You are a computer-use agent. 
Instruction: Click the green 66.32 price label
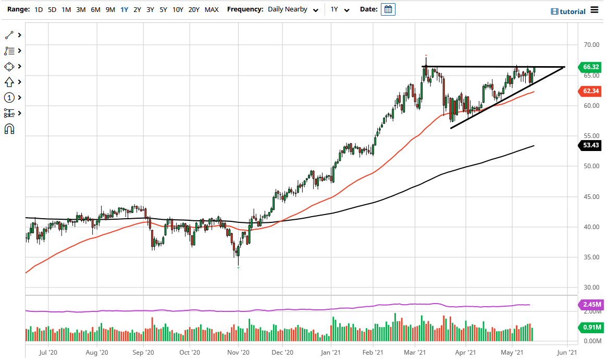[589, 67]
